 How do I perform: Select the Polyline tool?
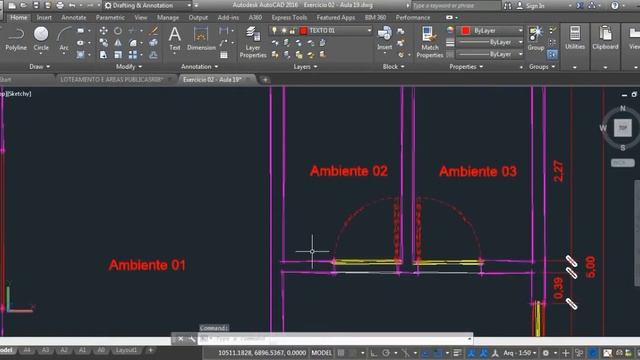[x=16, y=39]
